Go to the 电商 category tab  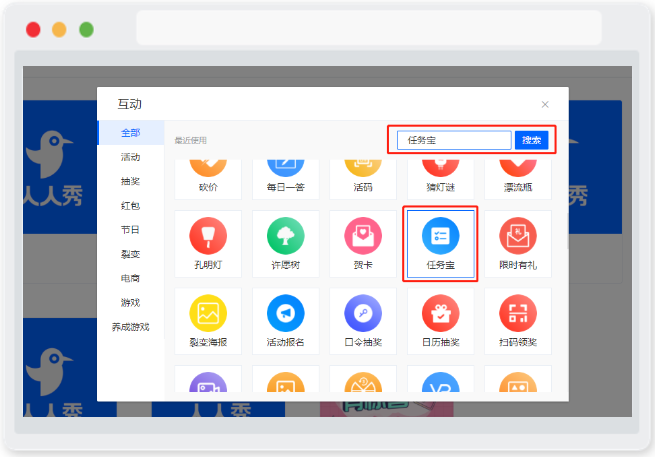130,278
